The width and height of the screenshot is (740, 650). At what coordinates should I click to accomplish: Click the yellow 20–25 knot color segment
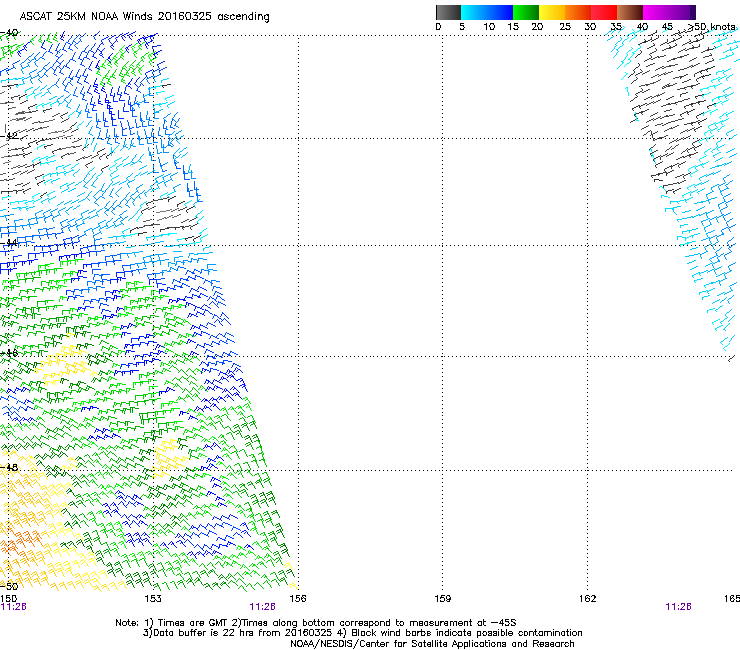point(552,12)
